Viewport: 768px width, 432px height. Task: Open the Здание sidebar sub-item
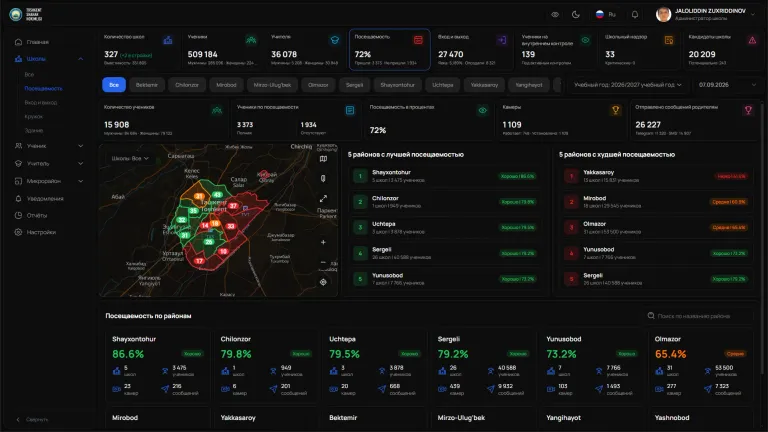pos(33,130)
